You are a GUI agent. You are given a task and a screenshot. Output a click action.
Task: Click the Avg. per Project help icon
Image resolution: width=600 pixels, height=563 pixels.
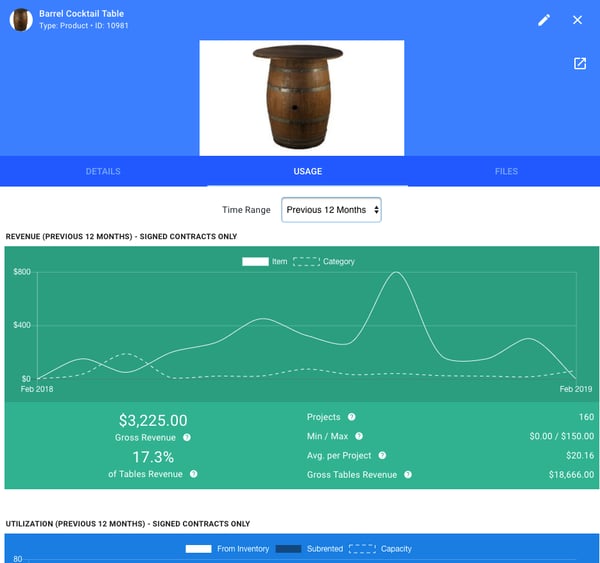(x=382, y=455)
